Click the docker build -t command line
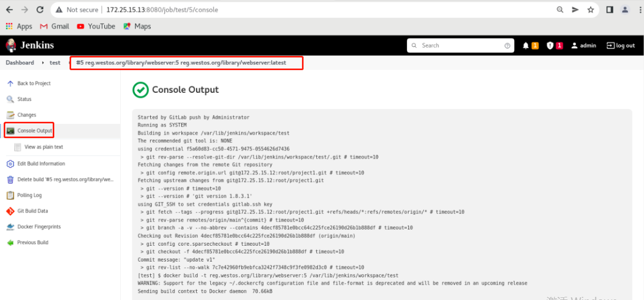The width and height of the screenshot is (644, 300). point(268,275)
